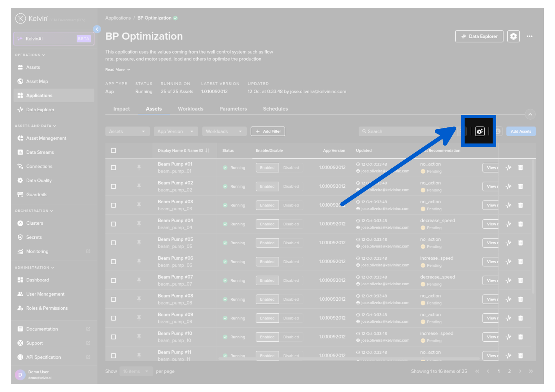Viewport: 555px width, 392px height.
Task: Set Beam Pump #05 to Disabled
Action: pos(291,243)
